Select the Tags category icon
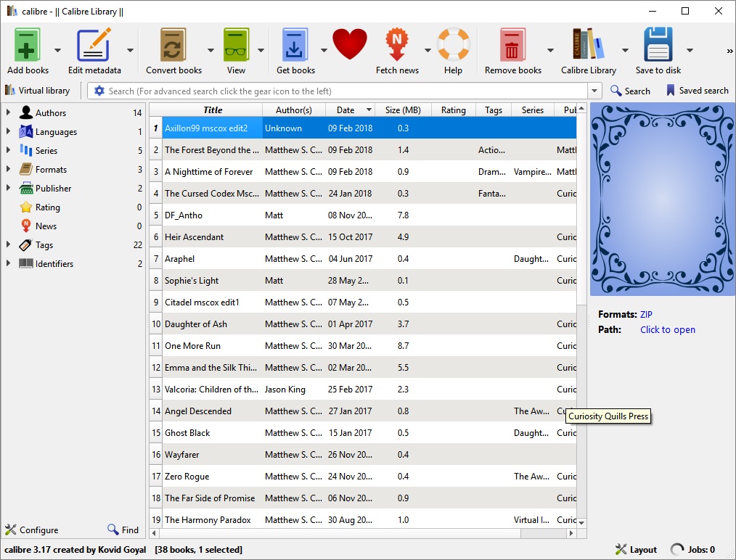Viewport: 736px width, 560px height. coord(26,245)
